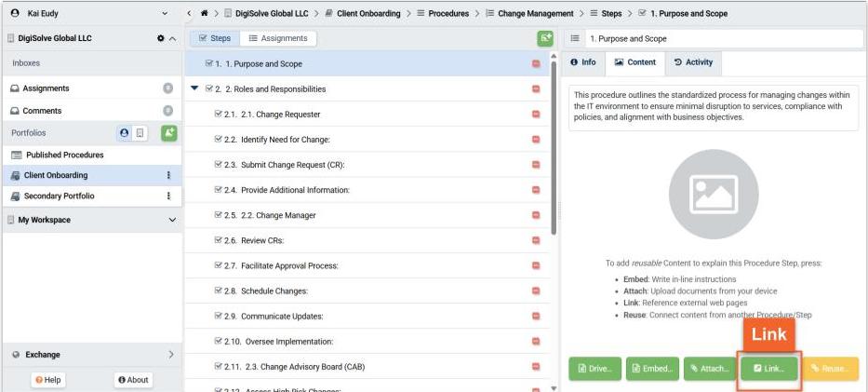This screenshot has height=392, width=868.
Task: Click the image placeholder thumbnail
Action: [713, 193]
